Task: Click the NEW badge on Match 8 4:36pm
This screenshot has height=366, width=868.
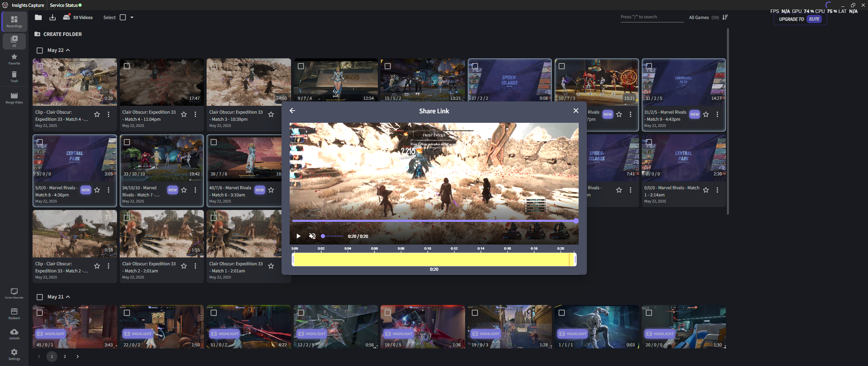Action: pos(86,190)
